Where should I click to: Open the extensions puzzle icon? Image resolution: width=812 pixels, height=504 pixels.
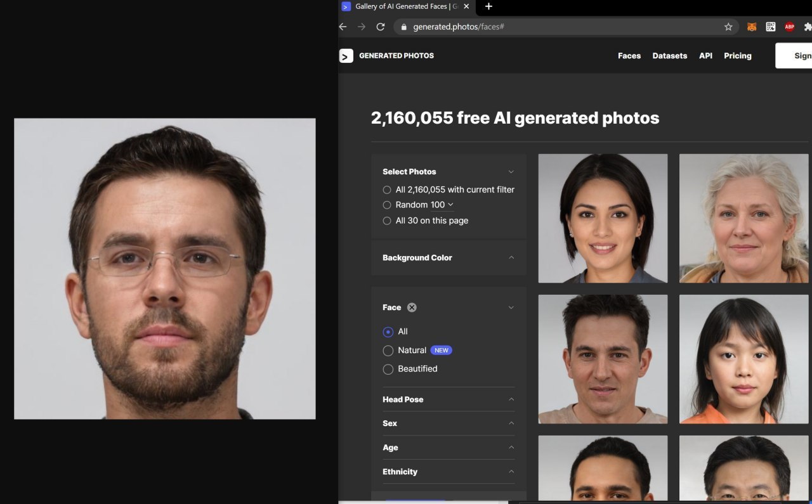pos(808,27)
